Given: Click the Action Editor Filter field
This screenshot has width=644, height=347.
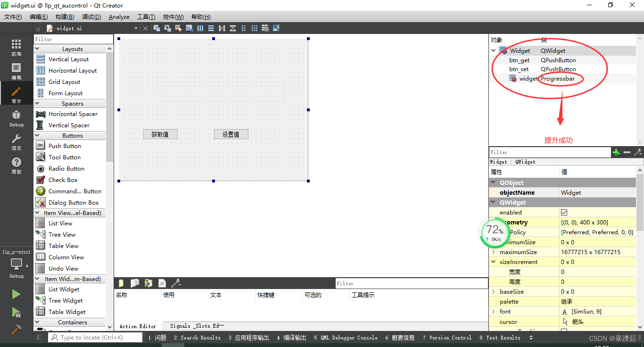Looking at the screenshot, I should 412,283.
